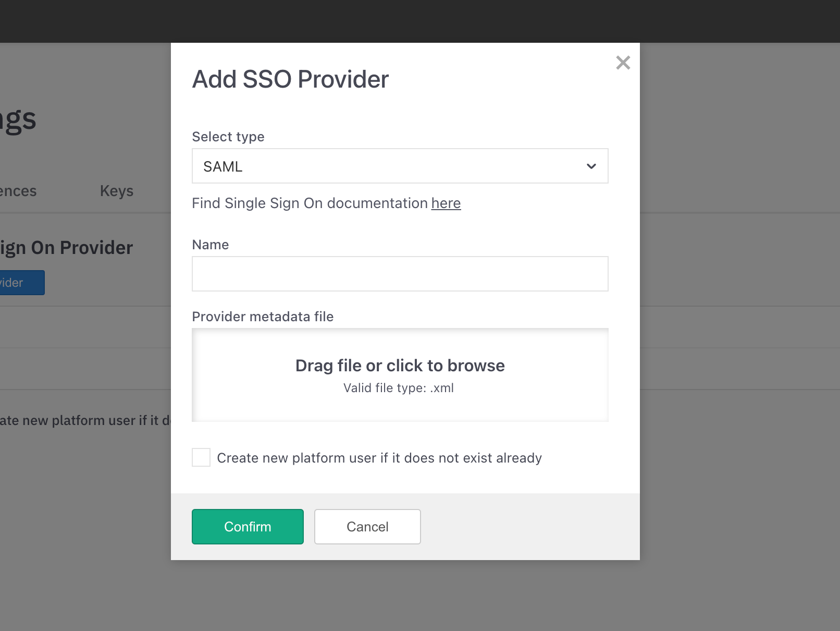The height and width of the screenshot is (631, 840).
Task: Click the 'Name' field label
Action: [211, 245]
